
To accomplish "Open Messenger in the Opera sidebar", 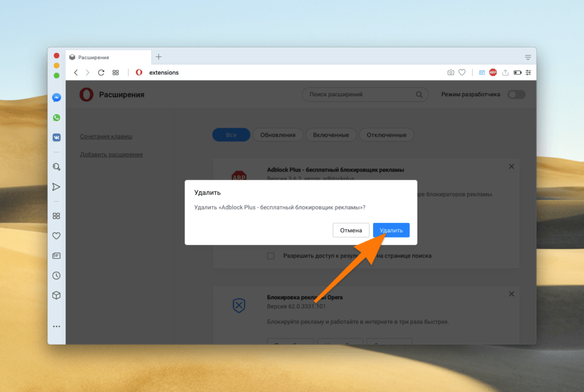I will pos(56,97).
